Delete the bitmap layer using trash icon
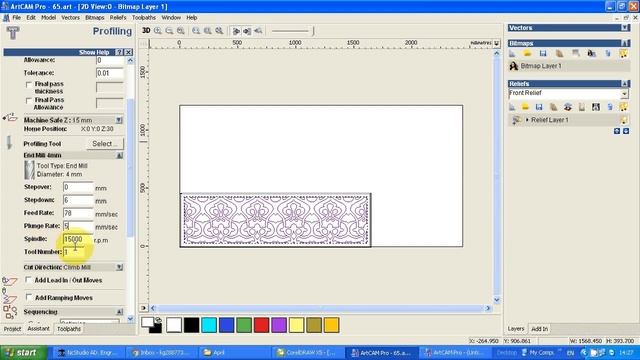 click(608, 53)
